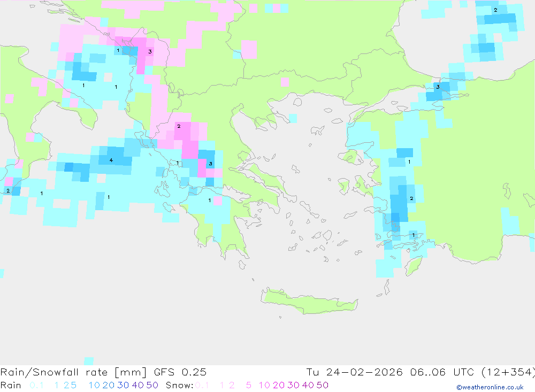Click the "GFS 0.25" model label
The image size is (535, 392).
pyautogui.click(x=180, y=372)
